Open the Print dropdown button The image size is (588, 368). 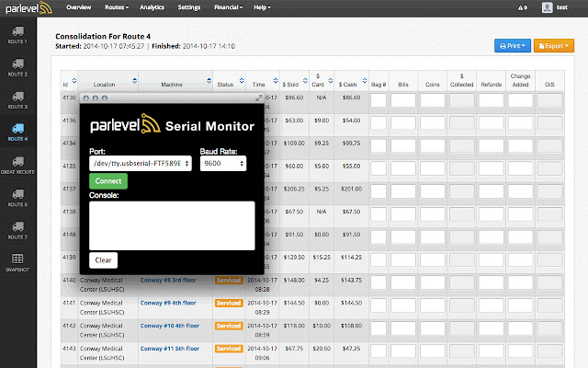(x=513, y=46)
